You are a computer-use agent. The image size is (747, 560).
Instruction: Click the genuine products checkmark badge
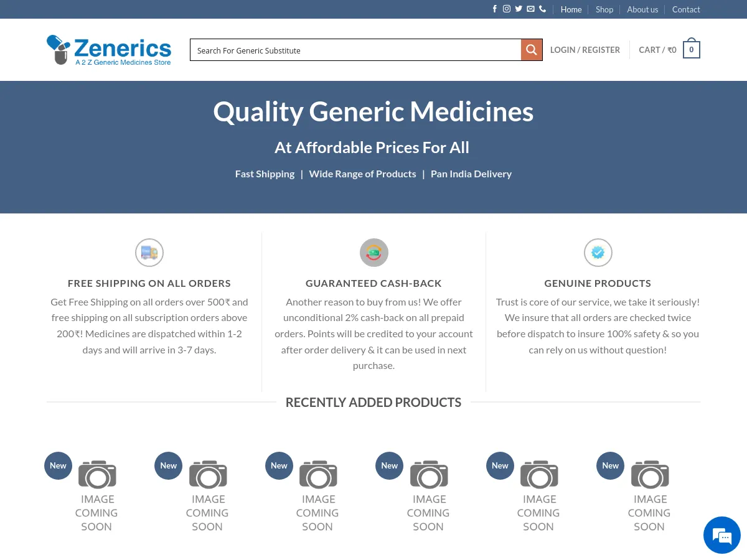(x=598, y=253)
